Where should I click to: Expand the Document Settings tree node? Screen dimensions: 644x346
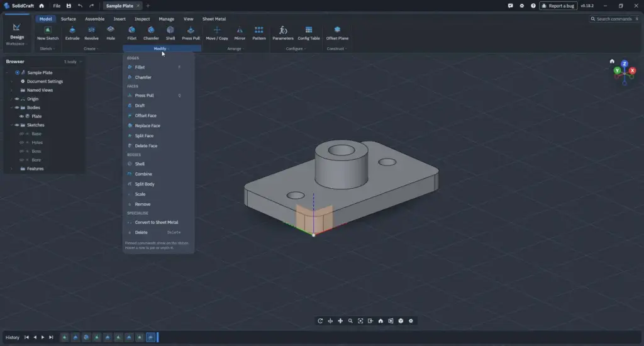(x=11, y=81)
